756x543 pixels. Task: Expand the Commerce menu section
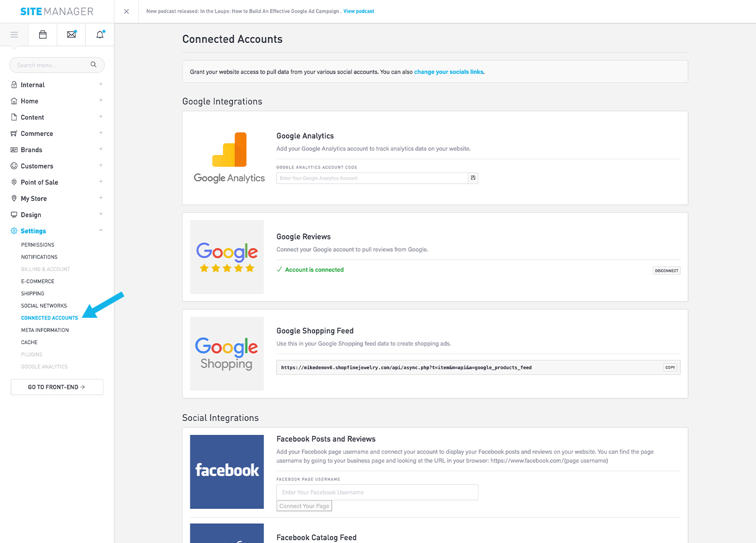tap(101, 133)
